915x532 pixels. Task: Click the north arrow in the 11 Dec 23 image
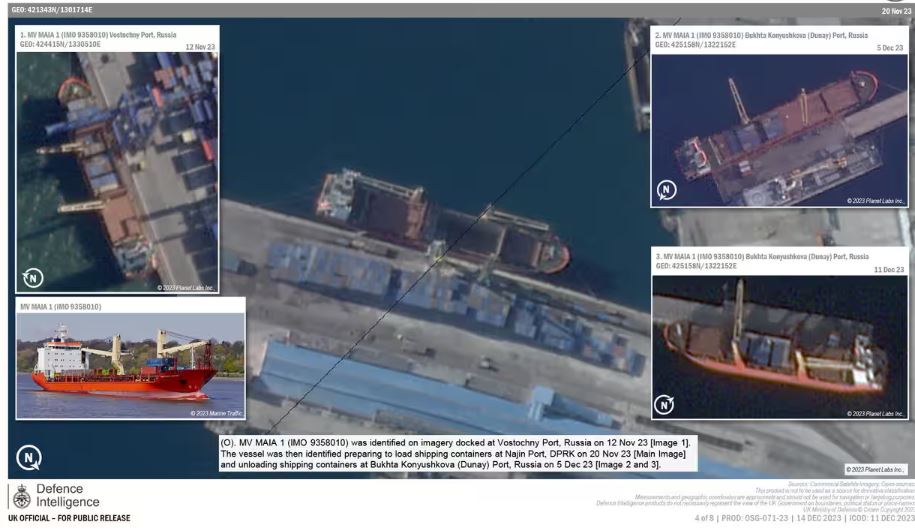click(x=665, y=405)
